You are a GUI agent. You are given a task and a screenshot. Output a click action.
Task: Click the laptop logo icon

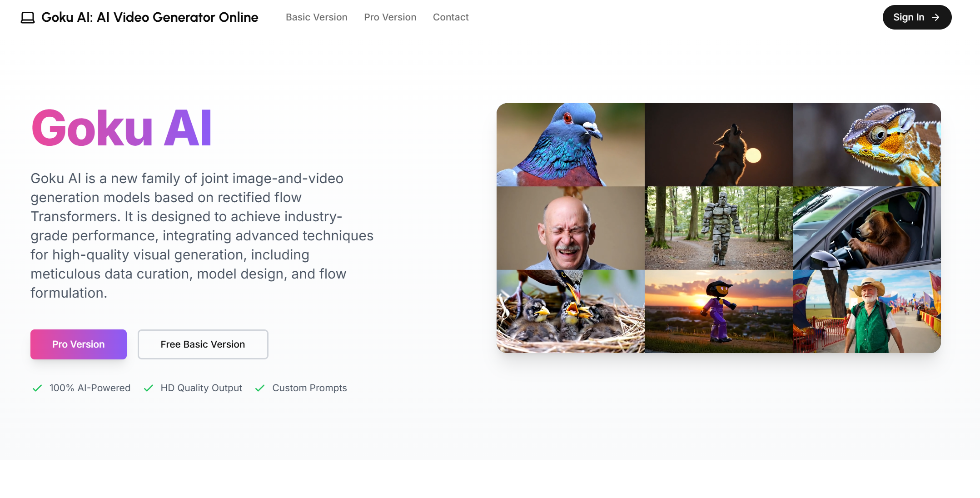pos(28,18)
